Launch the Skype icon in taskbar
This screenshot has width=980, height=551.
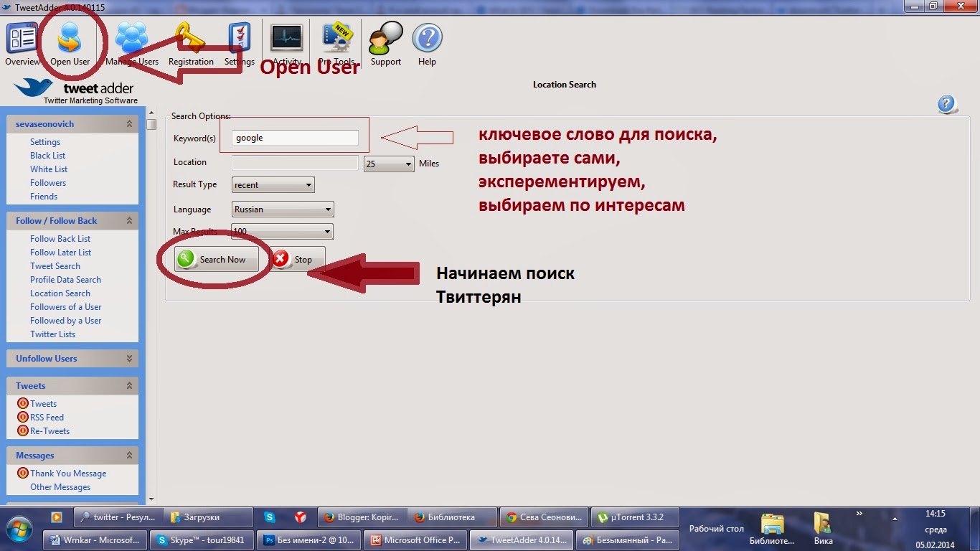pos(270,517)
